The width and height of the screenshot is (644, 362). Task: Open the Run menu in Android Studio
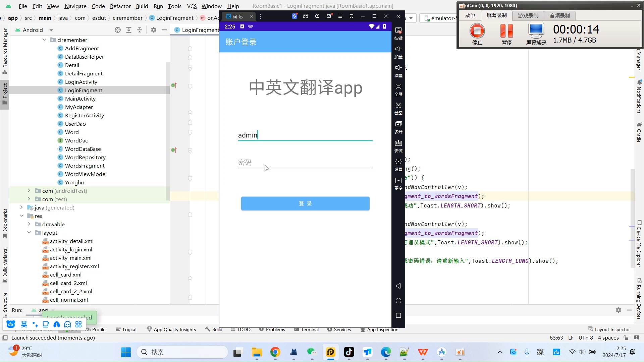(x=158, y=6)
